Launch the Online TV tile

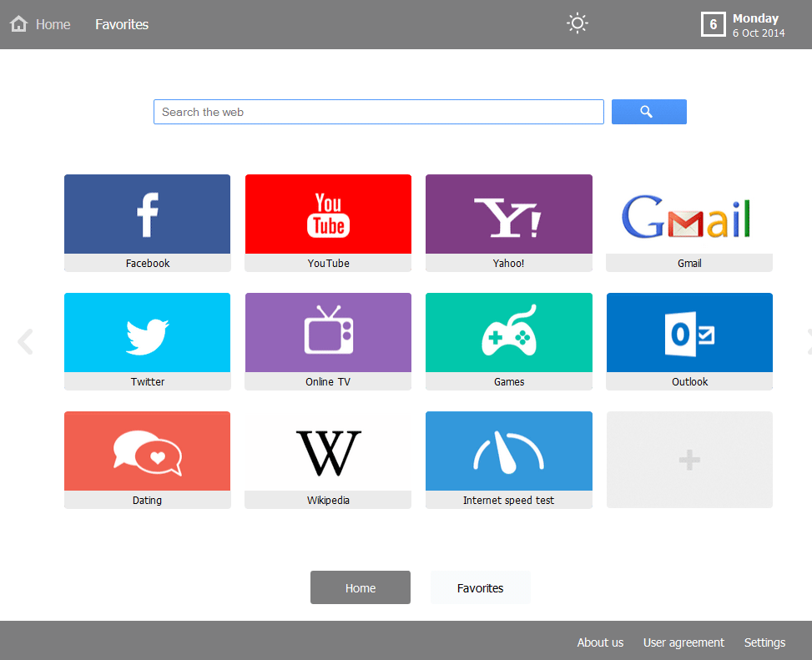coord(328,341)
